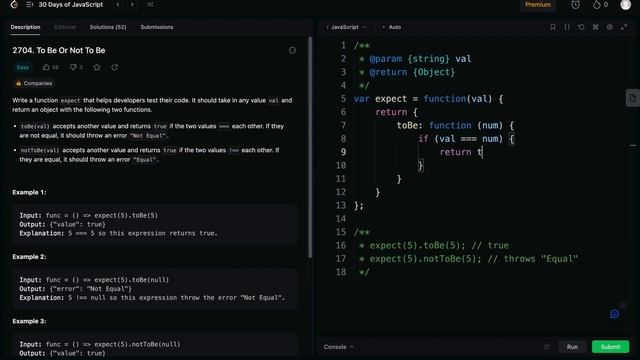This screenshot has width=640, height=360.
Task: Click the Submit button
Action: [x=610, y=347]
